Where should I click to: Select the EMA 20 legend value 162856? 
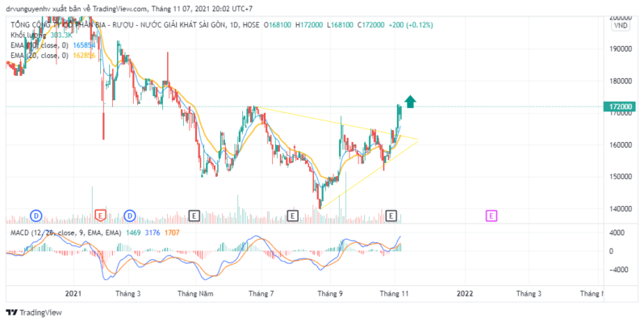84,55
